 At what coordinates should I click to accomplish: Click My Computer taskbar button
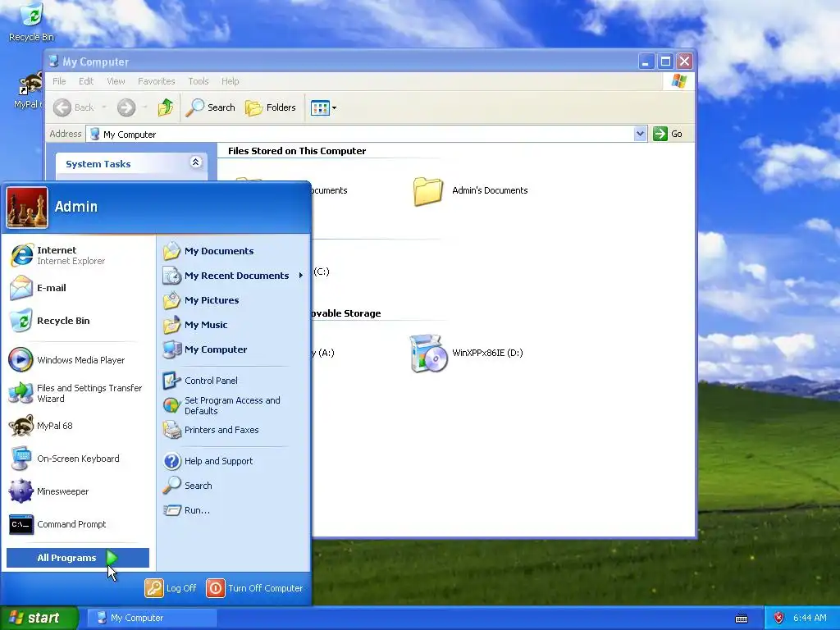152,619
